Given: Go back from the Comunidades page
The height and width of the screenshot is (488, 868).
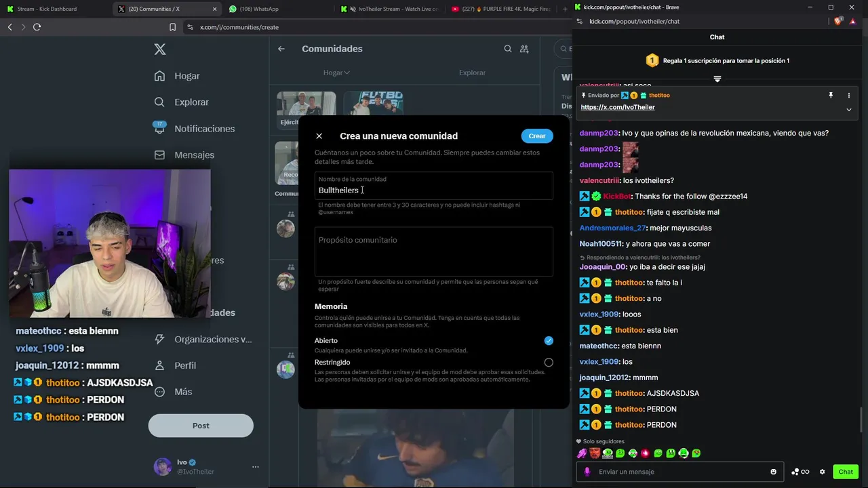Looking at the screenshot, I should click(x=281, y=49).
